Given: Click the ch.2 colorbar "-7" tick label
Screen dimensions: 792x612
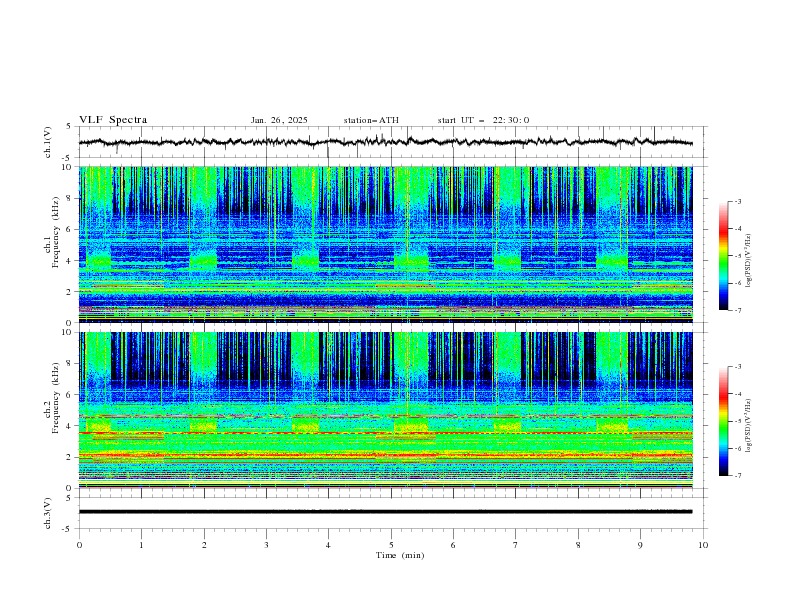Looking at the screenshot, I should [x=738, y=476].
